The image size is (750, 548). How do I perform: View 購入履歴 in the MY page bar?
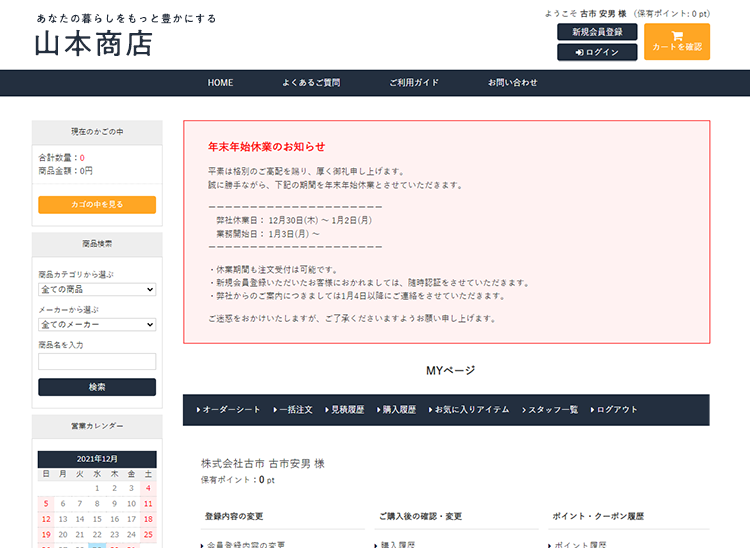click(x=396, y=410)
